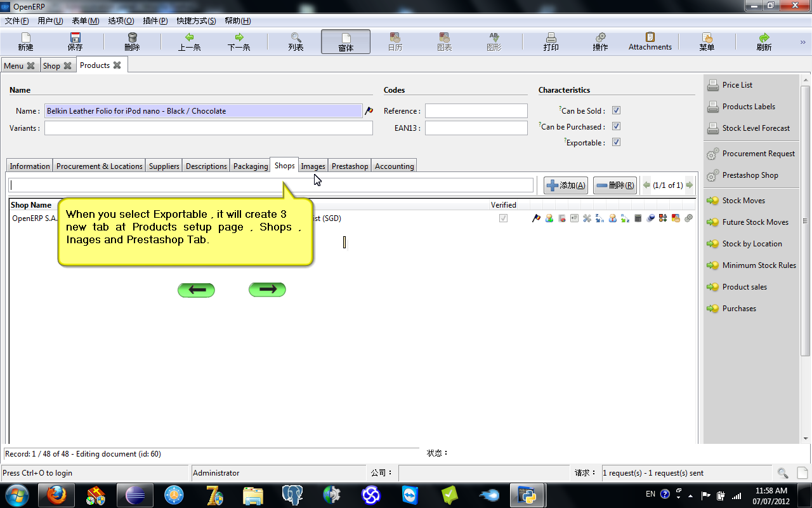Switch to list view (列表)
This screenshot has height=508, width=812.
pos(296,42)
